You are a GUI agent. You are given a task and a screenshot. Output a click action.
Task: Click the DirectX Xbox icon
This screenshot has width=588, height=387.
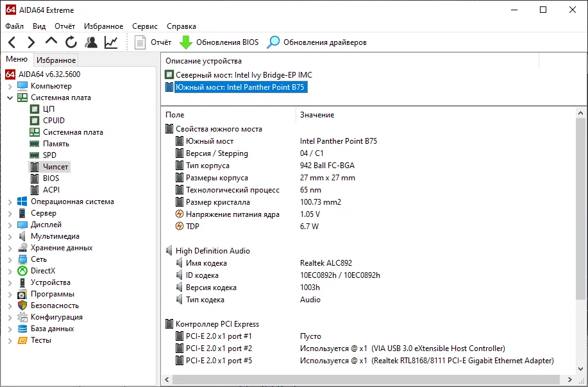[x=22, y=271]
